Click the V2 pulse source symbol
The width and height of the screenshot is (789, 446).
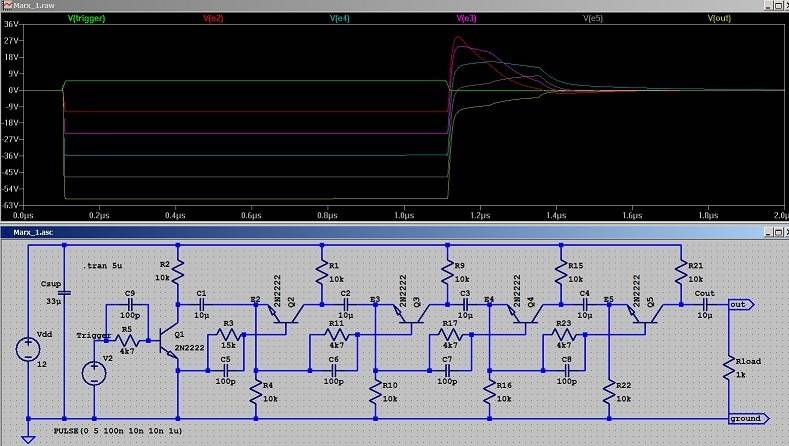click(95, 373)
